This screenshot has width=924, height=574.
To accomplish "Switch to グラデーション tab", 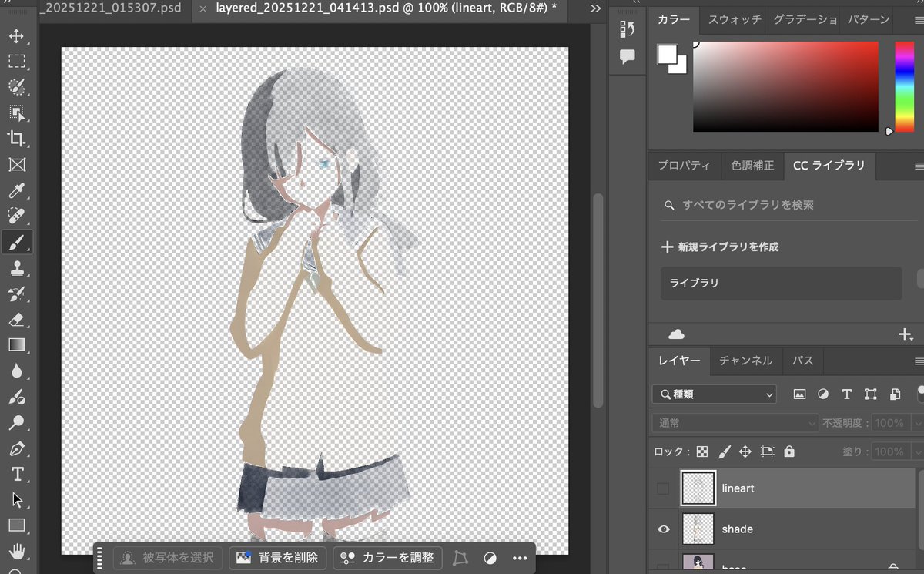I will tap(805, 19).
